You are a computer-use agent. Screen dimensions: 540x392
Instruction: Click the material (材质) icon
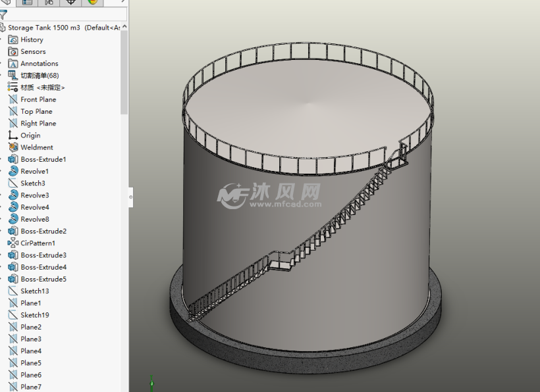[13, 87]
